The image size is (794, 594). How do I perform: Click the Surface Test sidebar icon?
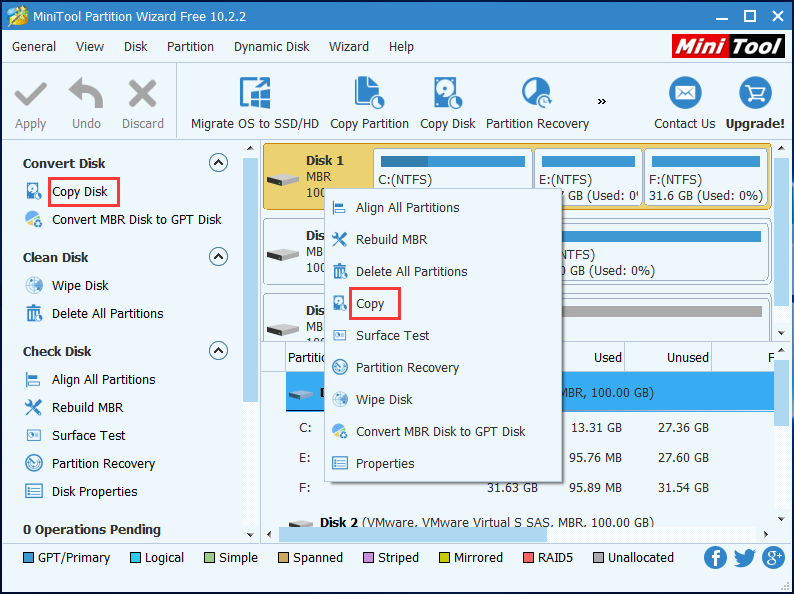click(33, 435)
